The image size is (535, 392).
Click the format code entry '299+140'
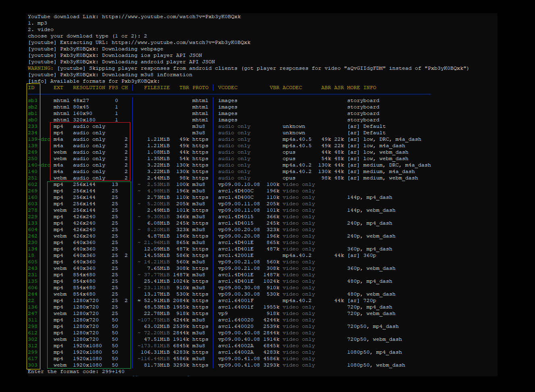(113, 371)
